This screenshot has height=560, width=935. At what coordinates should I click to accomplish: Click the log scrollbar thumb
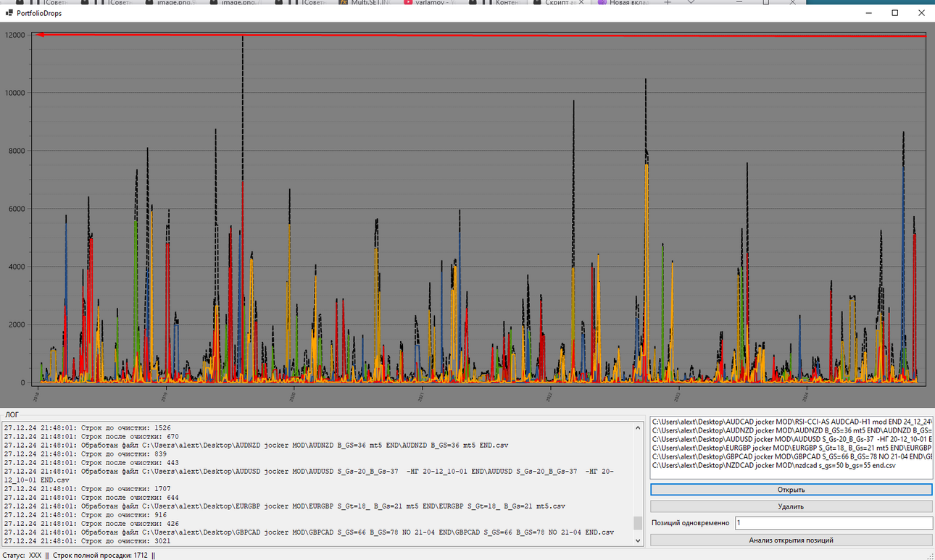(638, 523)
